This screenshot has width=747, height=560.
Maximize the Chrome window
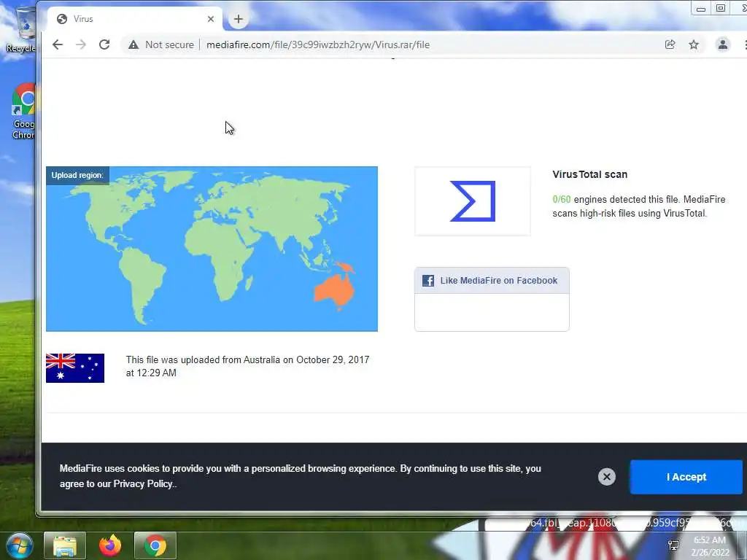pyautogui.click(x=721, y=8)
